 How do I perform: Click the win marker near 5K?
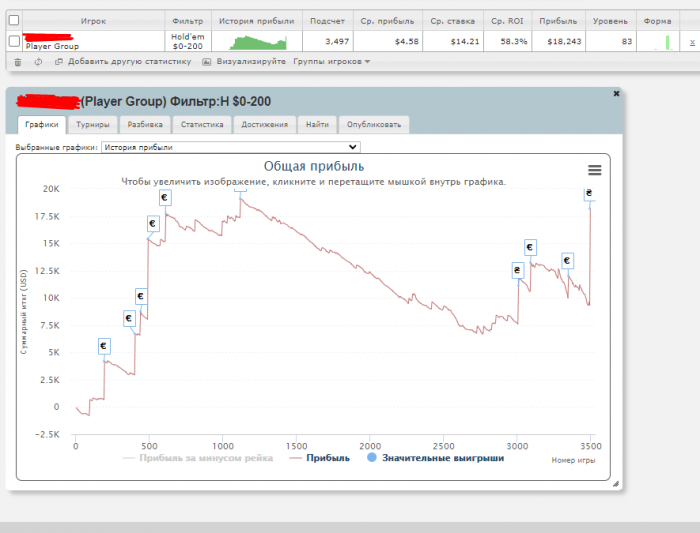point(104,346)
